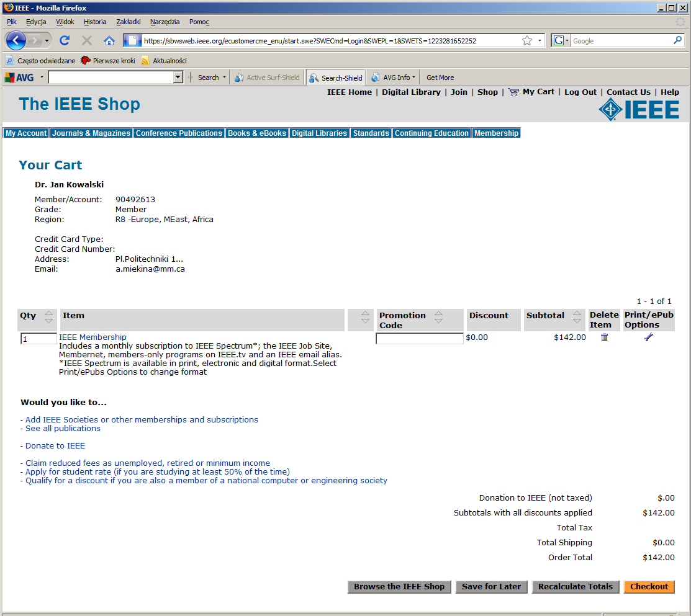This screenshot has height=616, width=691.
Task: Switch to the My Account tab
Action: [26, 133]
